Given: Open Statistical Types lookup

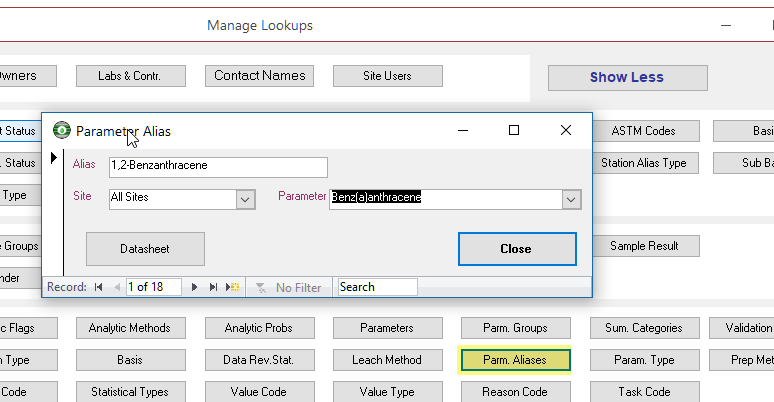Looking at the screenshot, I should point(131,392).
